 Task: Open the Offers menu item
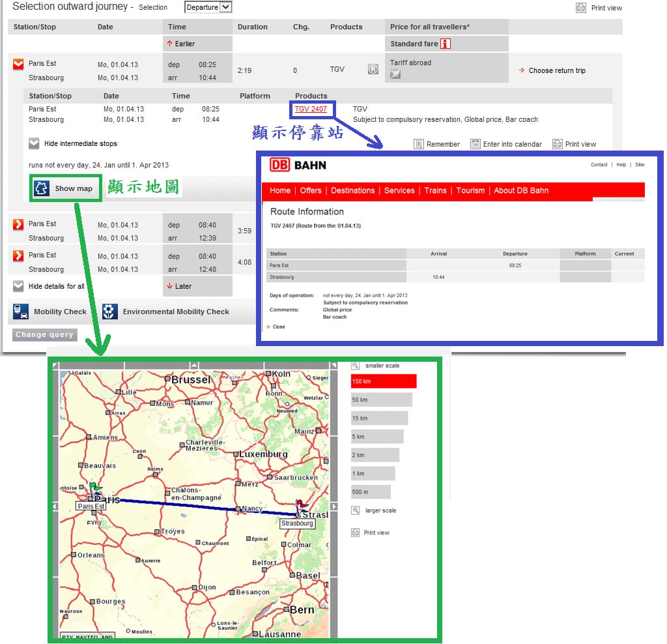tap(311, 190)
